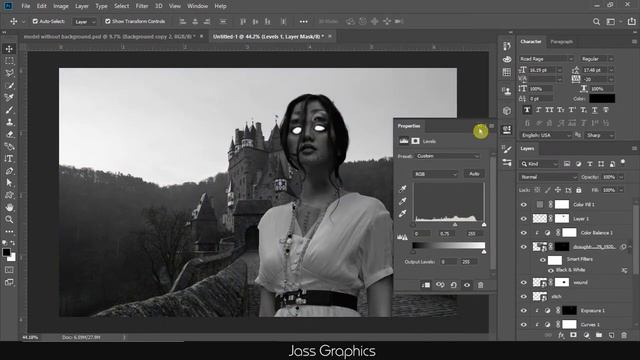Open the Window menu
The height and width of the screenshot is (360, 640).
coord(197,6)
